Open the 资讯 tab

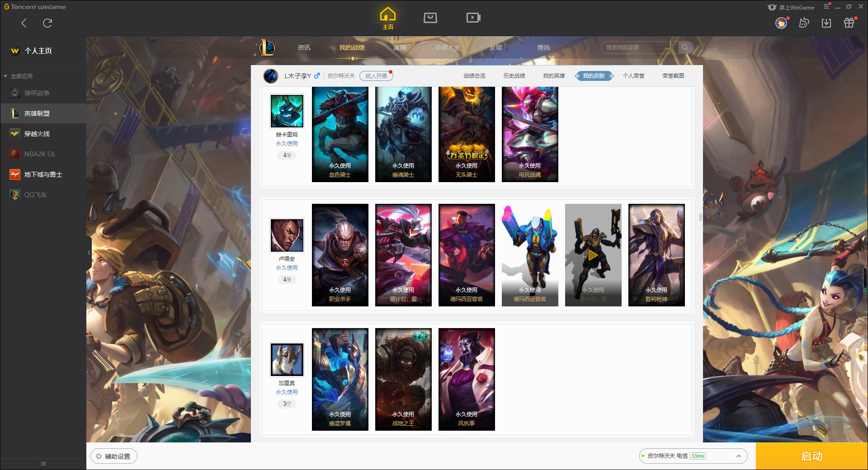click(x=304, y=47)
